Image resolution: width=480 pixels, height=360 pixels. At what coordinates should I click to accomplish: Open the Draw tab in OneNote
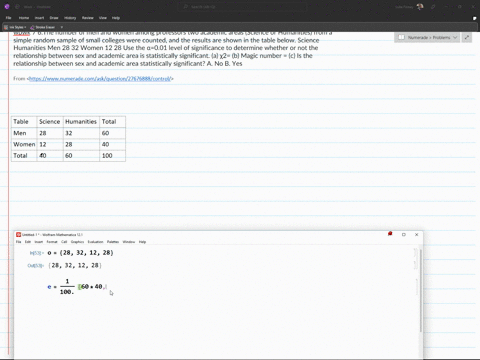click(54, 18)
